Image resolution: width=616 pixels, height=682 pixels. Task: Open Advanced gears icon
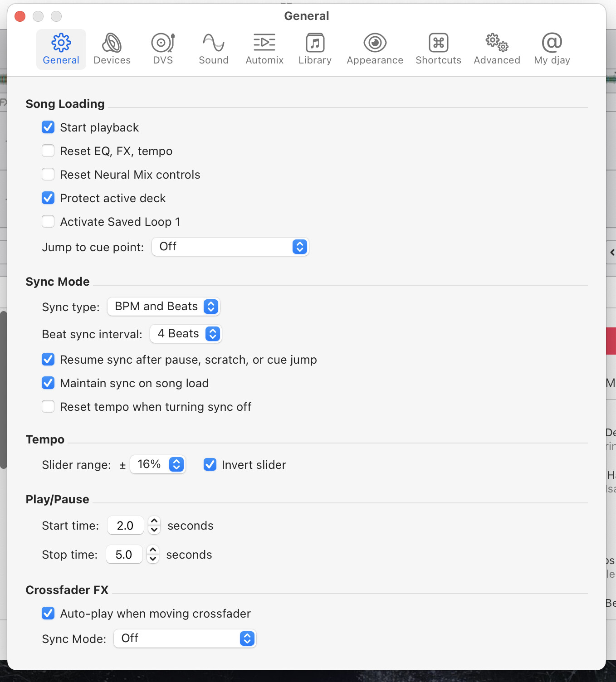(x=497, y=43)
